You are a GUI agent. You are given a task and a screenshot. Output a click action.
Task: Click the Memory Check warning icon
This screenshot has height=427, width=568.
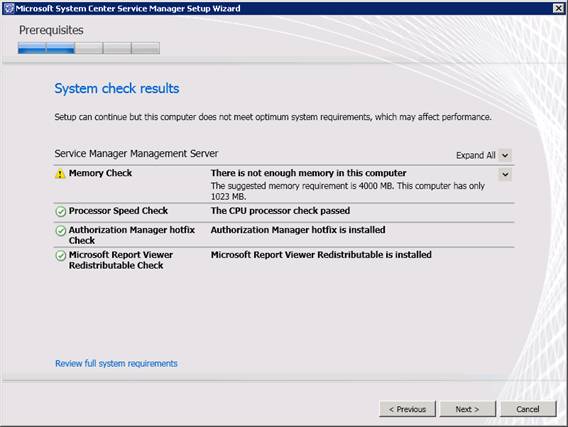coord(60,174)
